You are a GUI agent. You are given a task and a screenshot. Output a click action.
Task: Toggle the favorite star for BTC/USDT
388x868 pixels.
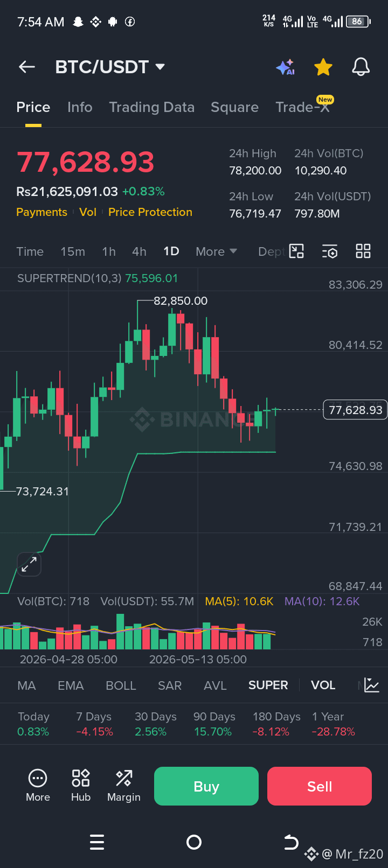click(323, 67)
